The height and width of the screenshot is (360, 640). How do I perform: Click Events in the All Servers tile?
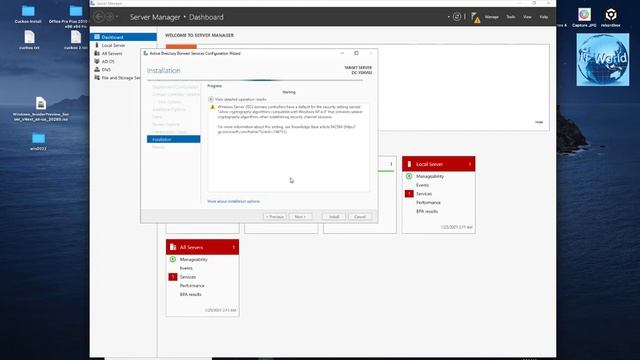(186, 268)
